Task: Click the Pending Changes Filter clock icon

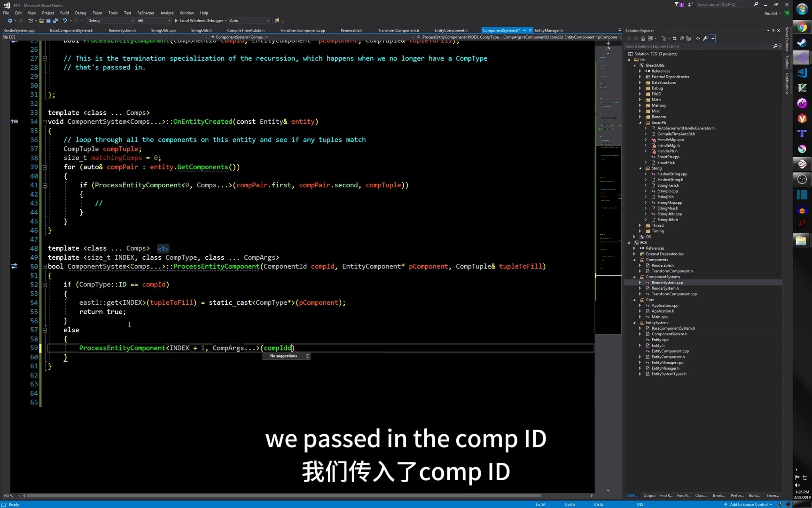Action: (x=664, y=39)
